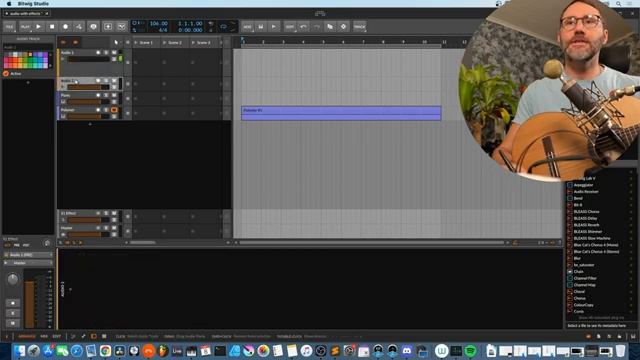Open the PLAY menu
Image resolution: width=640 pixels, height=360 pixels.
[x=25, y=27]
